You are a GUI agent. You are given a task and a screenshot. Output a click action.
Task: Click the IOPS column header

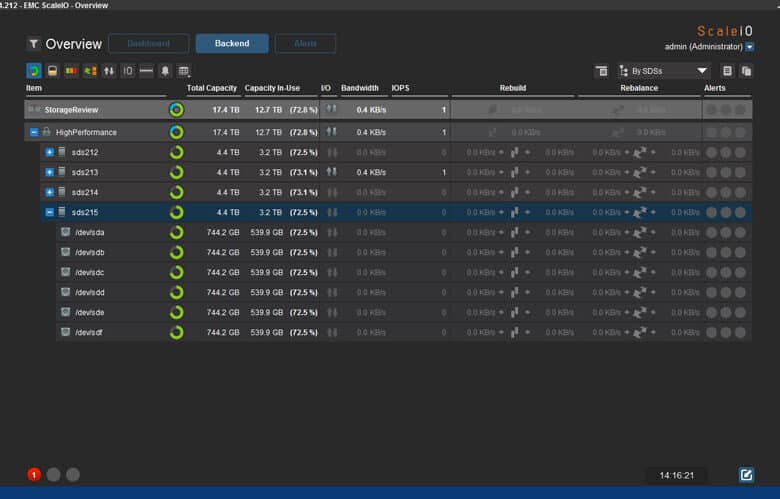(x=400, y=88)
